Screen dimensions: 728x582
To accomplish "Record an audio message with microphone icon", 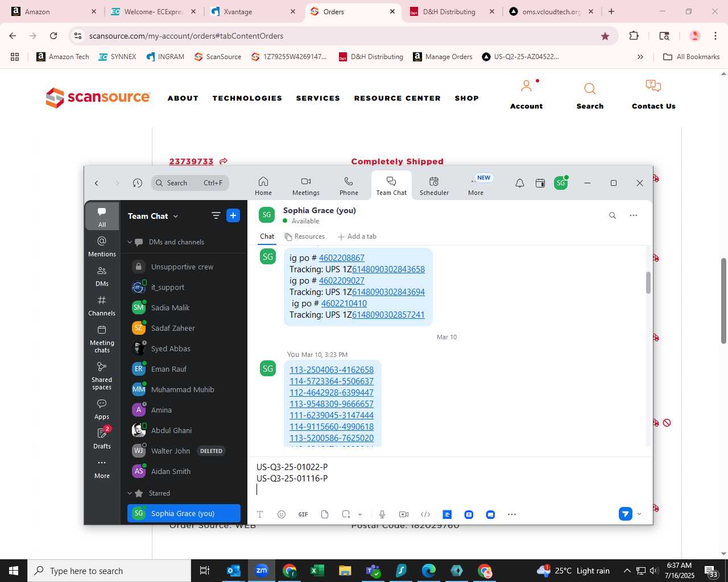I will tap(382, 514).
